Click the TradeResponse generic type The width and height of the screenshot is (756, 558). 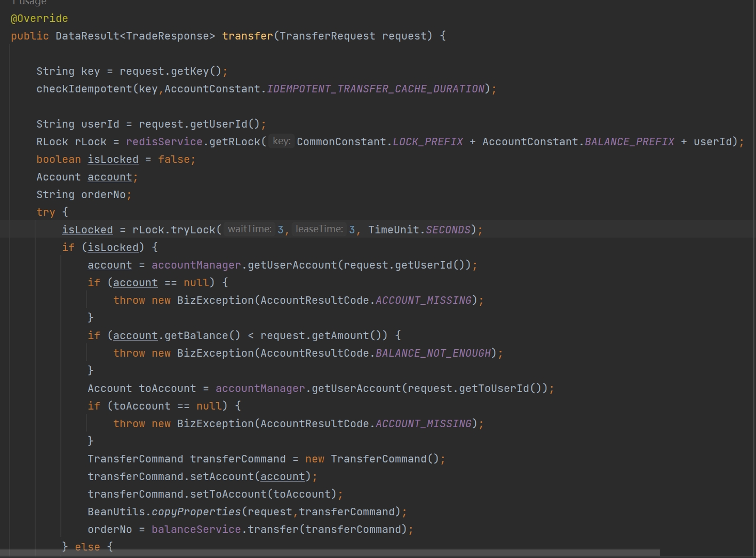click(x=168, y=36)
